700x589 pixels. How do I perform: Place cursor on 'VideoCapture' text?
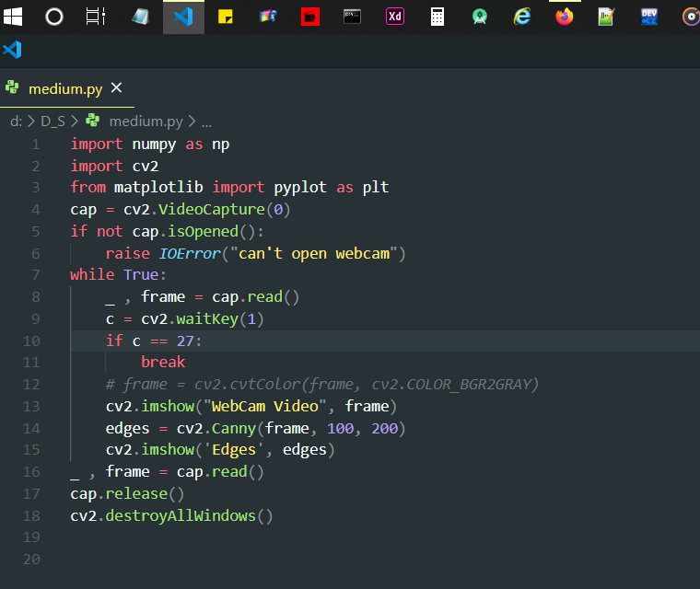[212, 209]
